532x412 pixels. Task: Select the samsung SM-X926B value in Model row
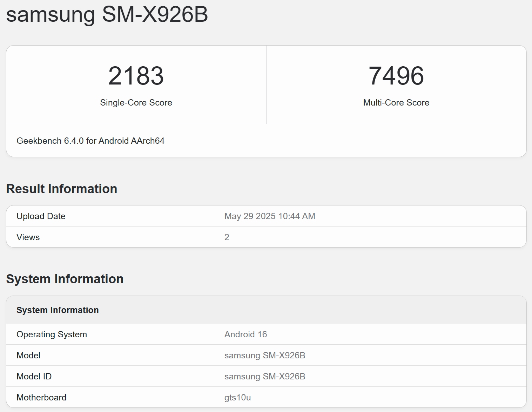point(265,356)
